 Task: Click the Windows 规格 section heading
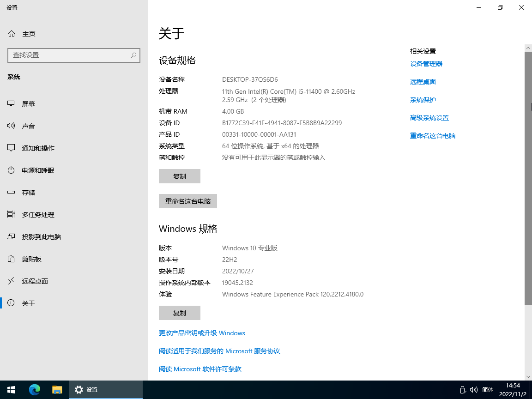click(x=188, y=228)
